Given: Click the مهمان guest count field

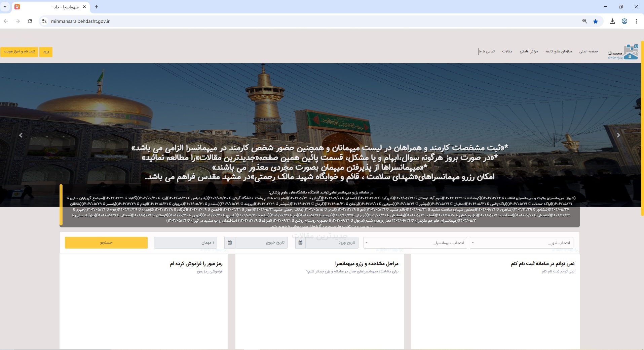Looking at the screenshot, I should [x=186, y=243].
